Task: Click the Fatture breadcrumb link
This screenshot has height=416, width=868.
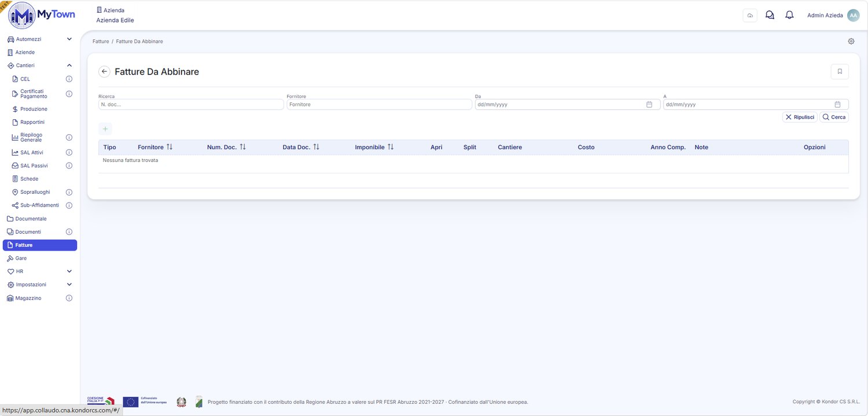Action: [101, 42]
